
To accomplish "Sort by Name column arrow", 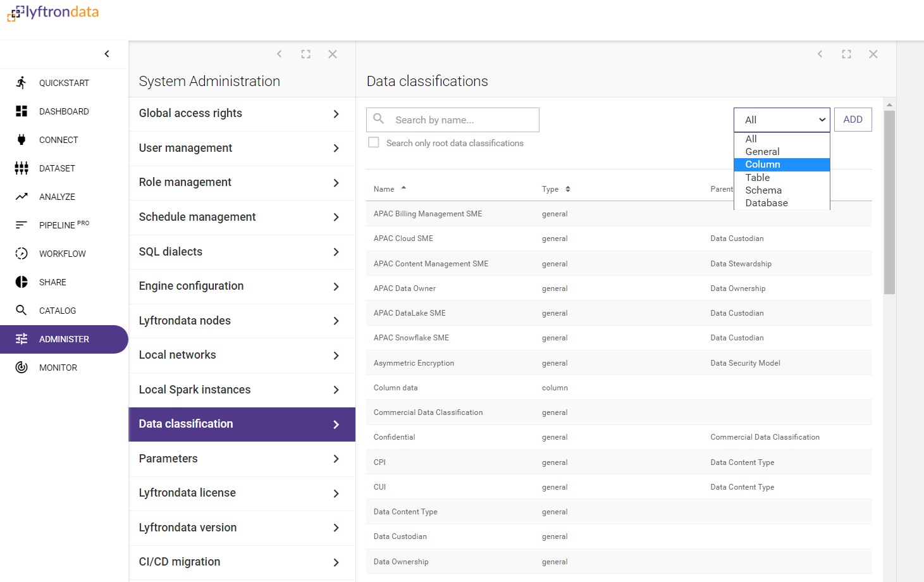I will [403, 188].
